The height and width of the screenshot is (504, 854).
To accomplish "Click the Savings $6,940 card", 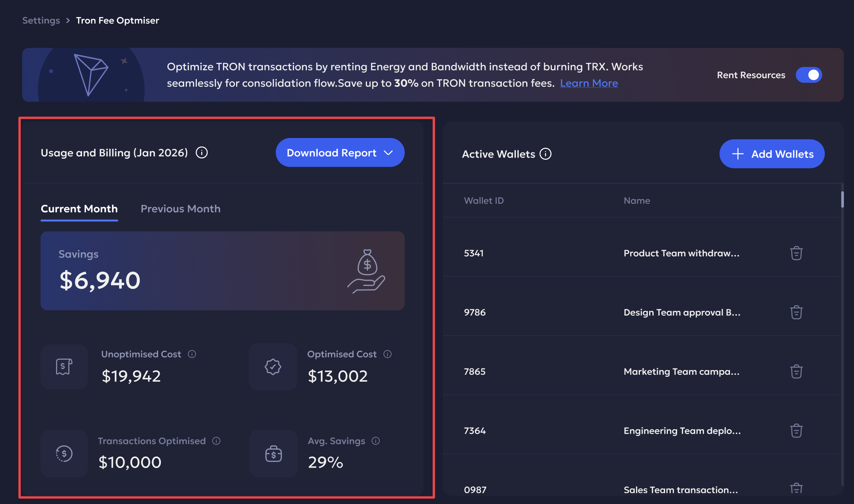I will pyautogui.click(x=223, y=271).
